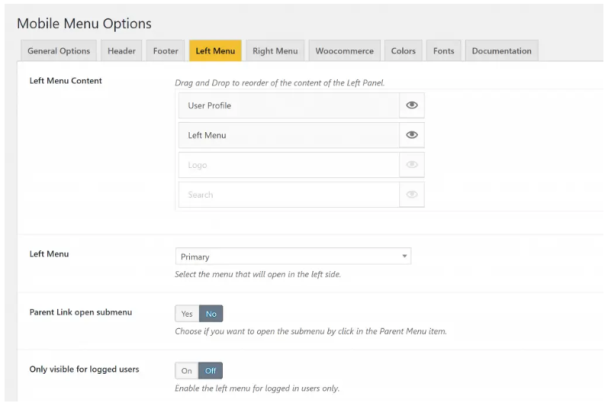This screenshot has height=403, width=608.
Task: Open the Documentation tab
Action: 502,51
